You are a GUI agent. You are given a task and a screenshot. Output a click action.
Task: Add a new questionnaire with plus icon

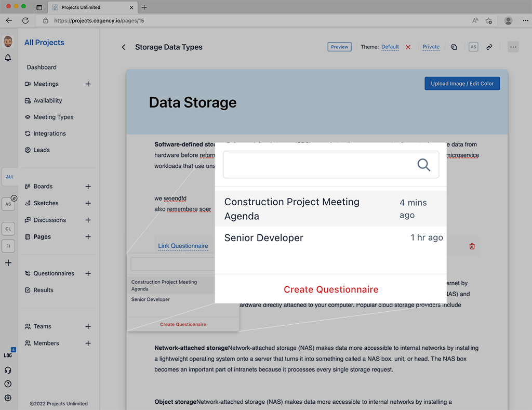88,273
